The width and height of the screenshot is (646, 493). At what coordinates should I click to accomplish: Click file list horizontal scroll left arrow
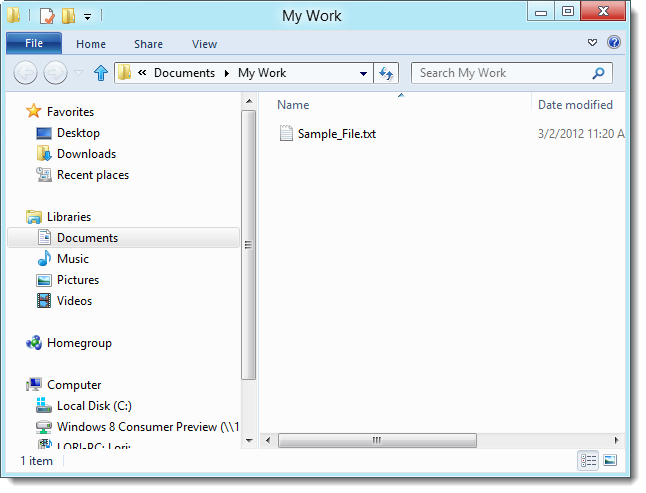pos(268,440)
